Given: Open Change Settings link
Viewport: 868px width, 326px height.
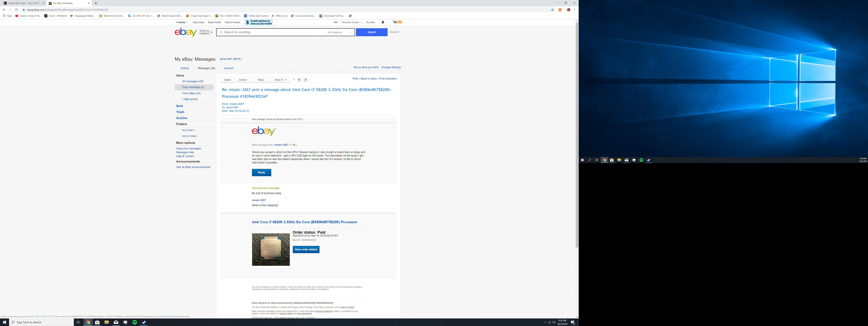Looking at the screenshot, I should coord(391,67).
